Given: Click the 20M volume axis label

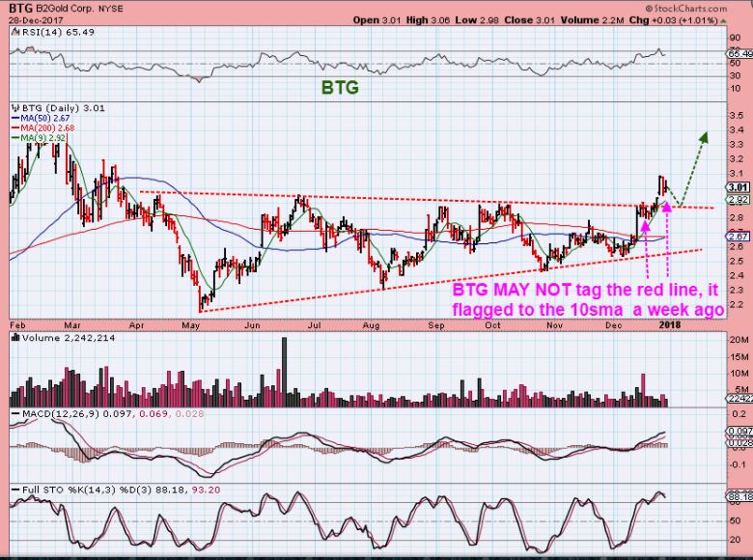Looking at the screenshot, I should [x=739, y=340].
